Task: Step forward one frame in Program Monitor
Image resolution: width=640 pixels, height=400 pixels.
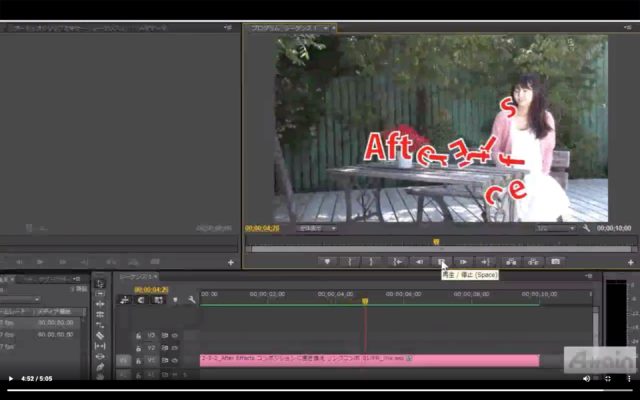Action: tap(463, 262)
